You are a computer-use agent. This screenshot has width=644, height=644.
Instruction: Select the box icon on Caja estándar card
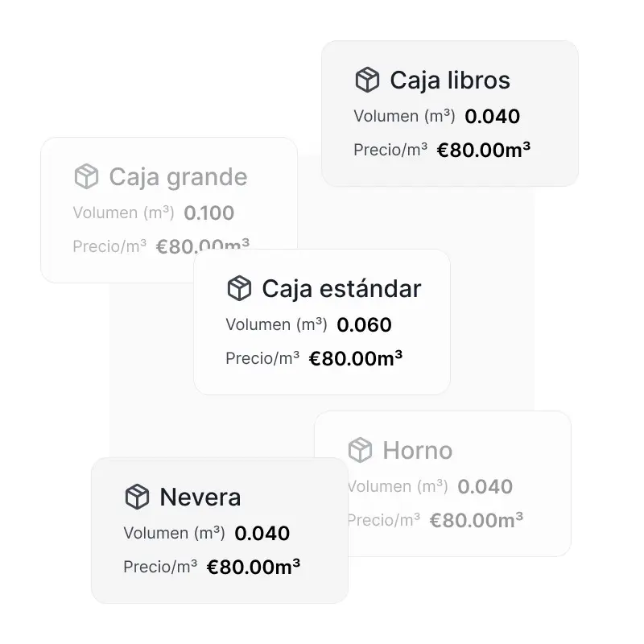(x=238, y=287)
